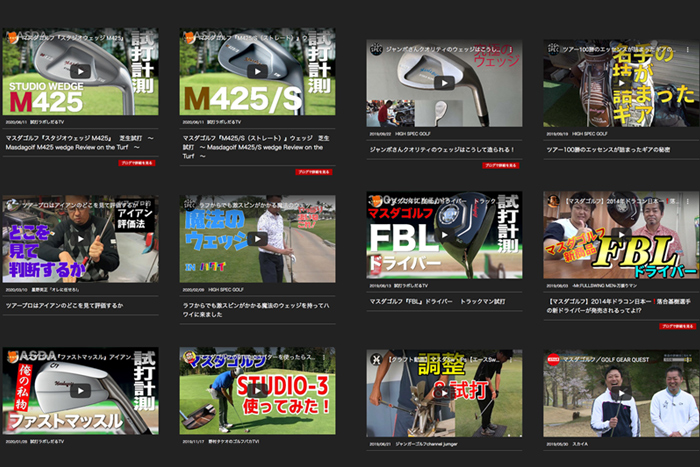Click the red button under the M425 video
The width and height of the screenshot is (700, 467).
(137, 161)
